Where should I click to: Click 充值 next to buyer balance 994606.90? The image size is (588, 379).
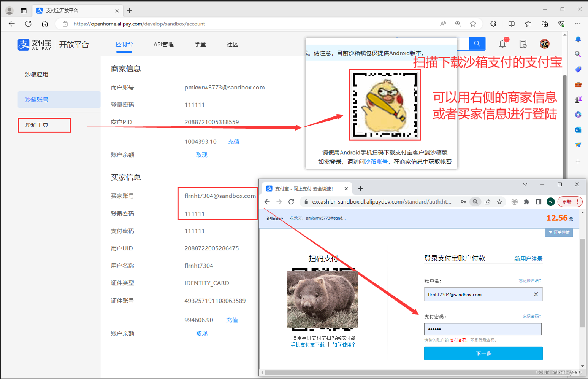click(x=232, y=320)
